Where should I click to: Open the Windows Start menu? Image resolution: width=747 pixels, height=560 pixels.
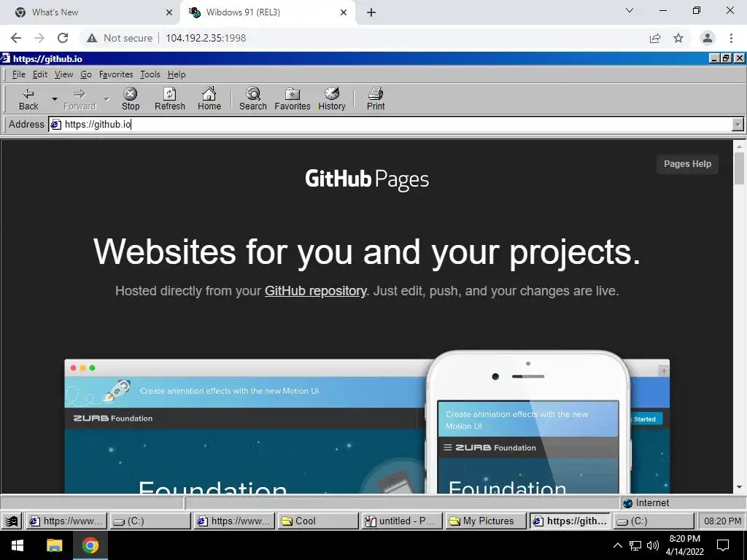[x=18, y=545]
